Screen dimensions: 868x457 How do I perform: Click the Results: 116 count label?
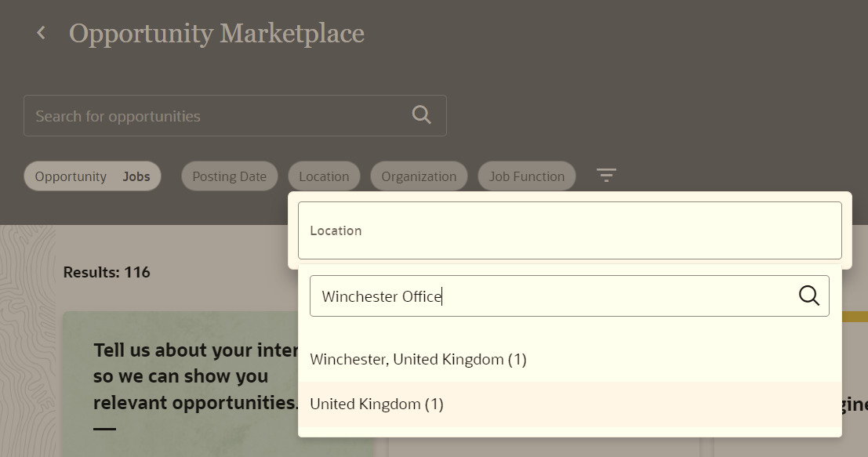(107, 272)
